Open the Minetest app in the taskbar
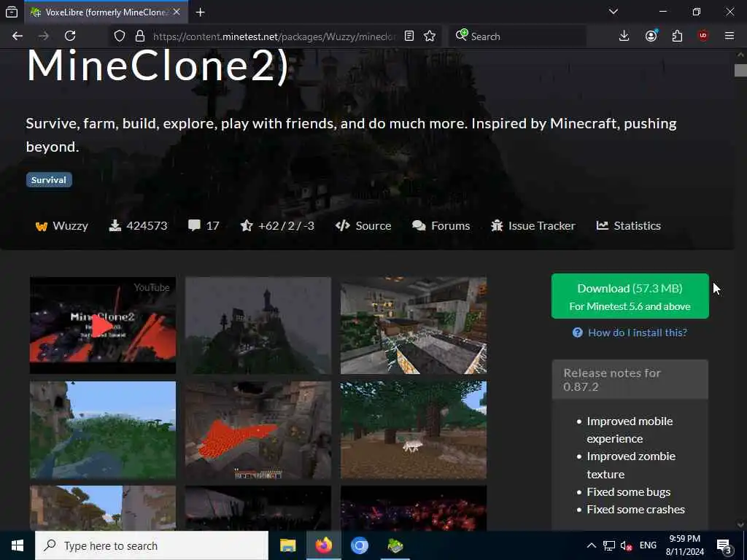This screenshot has width=747, height=560. pos(395,545)
